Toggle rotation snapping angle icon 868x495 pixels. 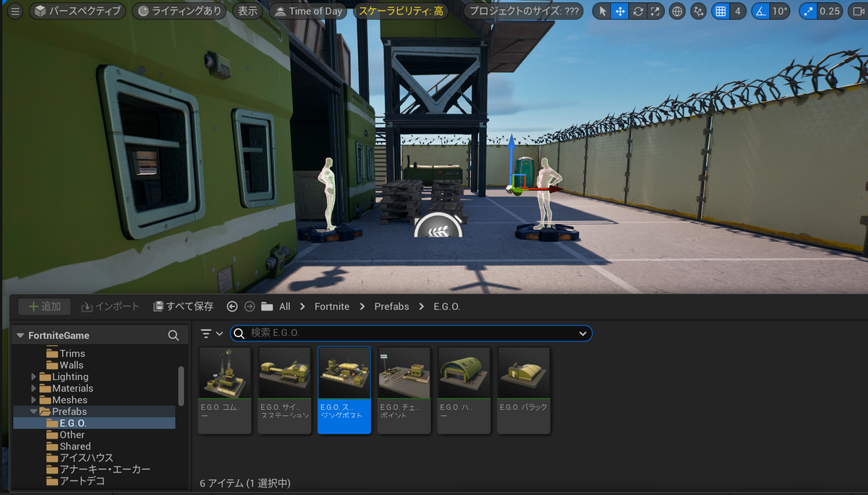pos(760,11)
